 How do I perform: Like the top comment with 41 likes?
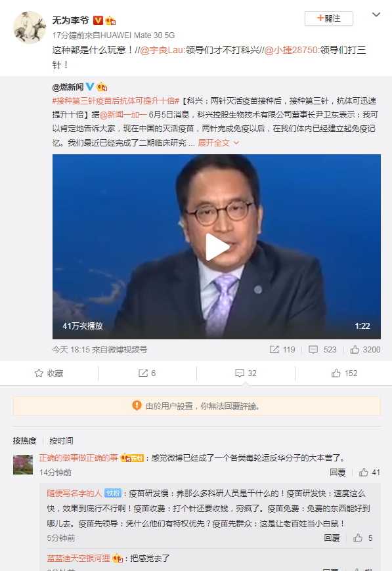pos(363,473)
